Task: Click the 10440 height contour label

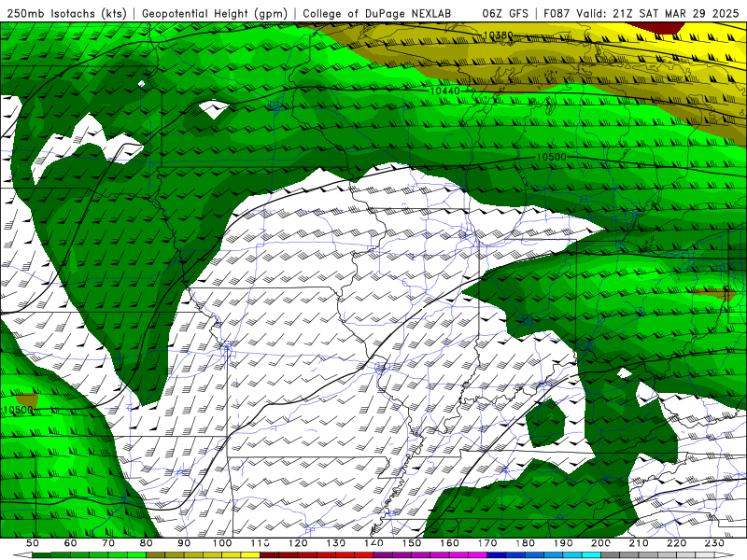Action: point(444,91)
